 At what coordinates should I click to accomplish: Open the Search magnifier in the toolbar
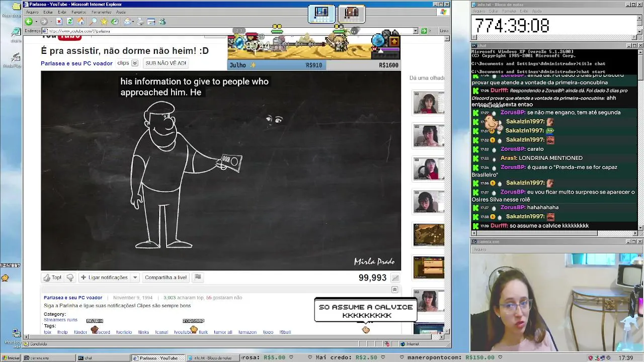[x=93, y=22]
